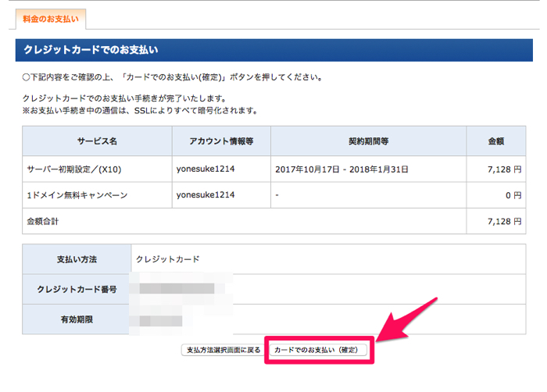The height and width of the screenshot is (392, 547).
Task: Click the 金額 column header
Action: click(x=495, y=141)
